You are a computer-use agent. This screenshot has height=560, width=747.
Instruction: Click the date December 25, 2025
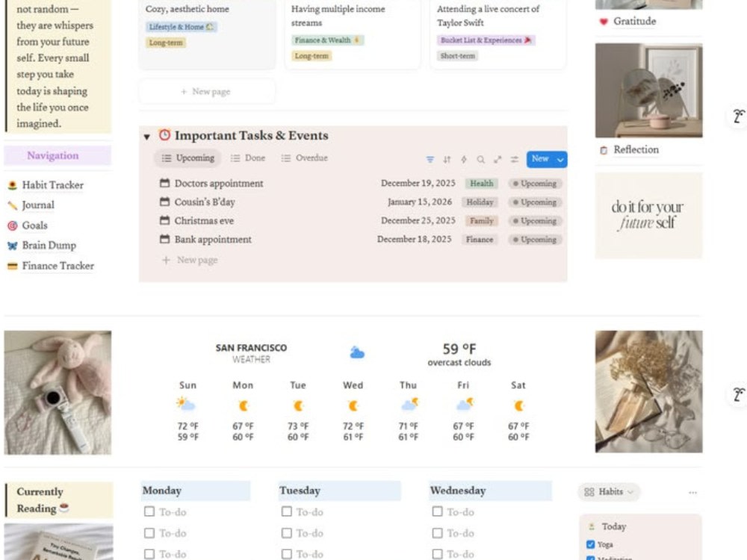[418, 220]
